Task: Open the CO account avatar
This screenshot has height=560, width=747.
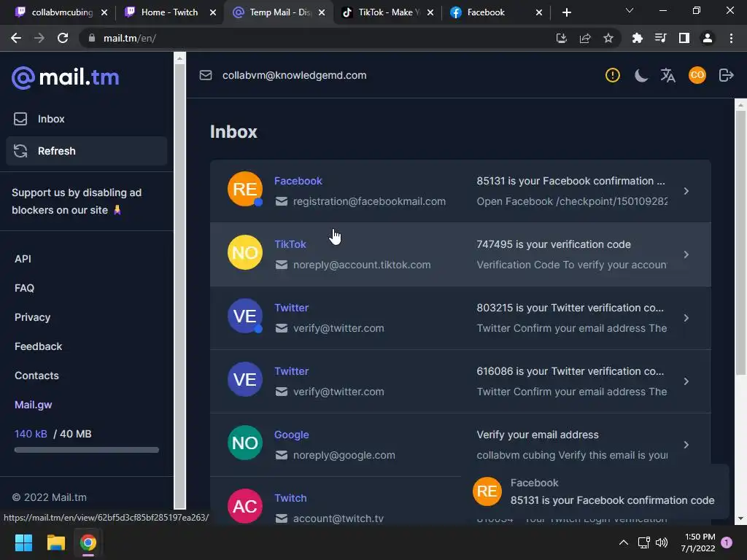Action: tap(697, 75)
